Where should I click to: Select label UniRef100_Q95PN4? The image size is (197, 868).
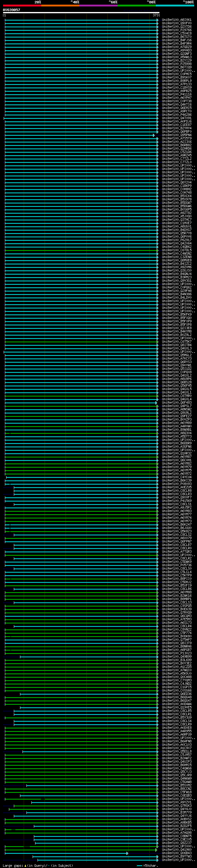[176, 135]
